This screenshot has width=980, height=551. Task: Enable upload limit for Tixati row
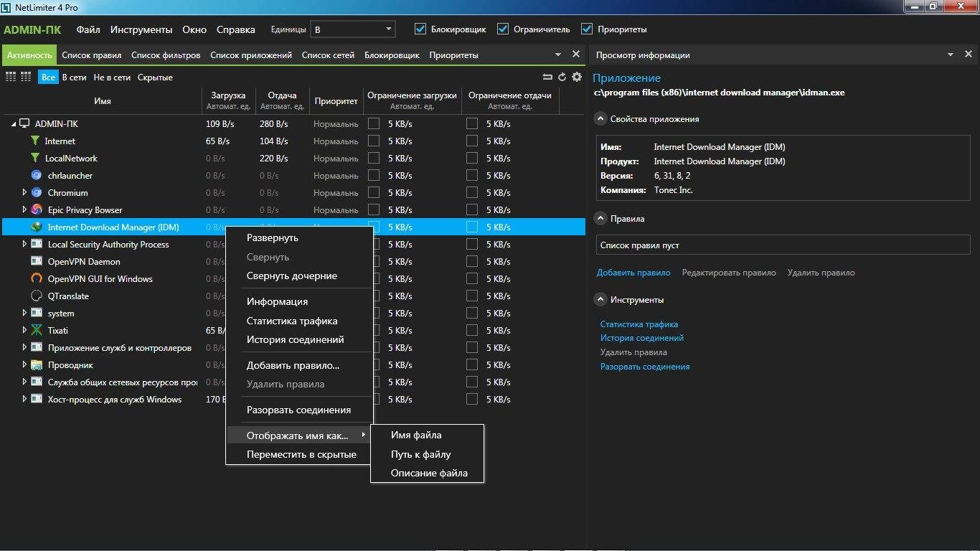click(x=472, y=330)
